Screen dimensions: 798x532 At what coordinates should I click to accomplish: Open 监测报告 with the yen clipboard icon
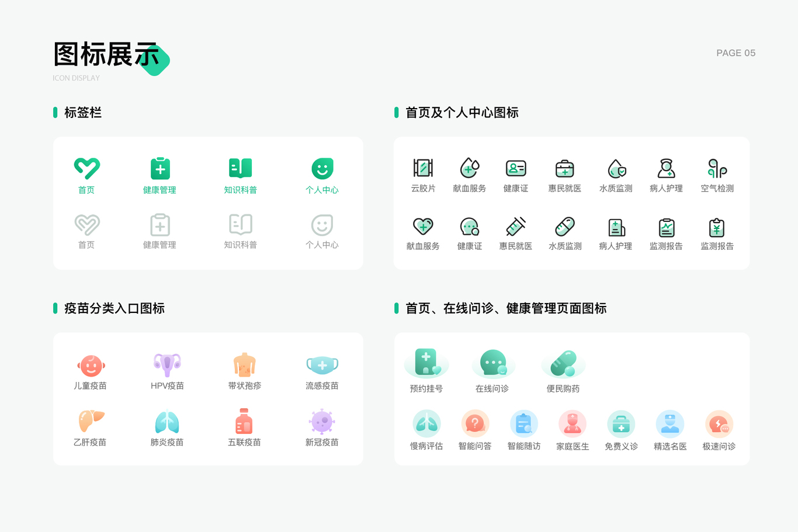[717, 227]
